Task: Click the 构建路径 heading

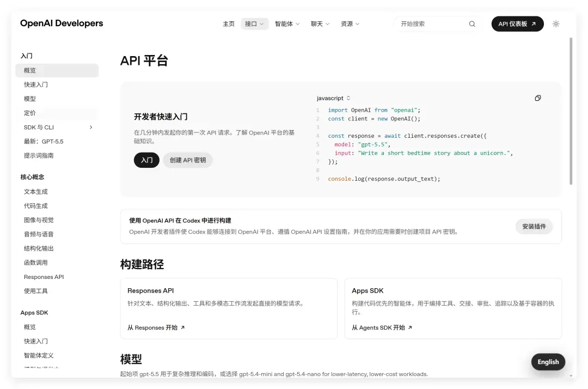Action: [142, 264]
